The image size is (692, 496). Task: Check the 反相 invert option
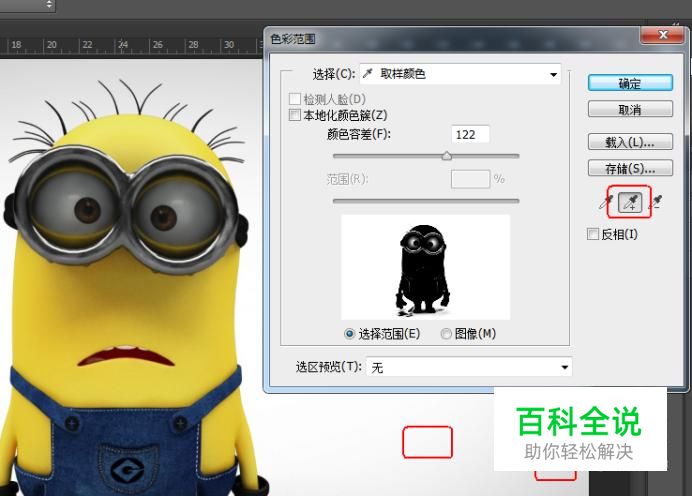point(593,234)
